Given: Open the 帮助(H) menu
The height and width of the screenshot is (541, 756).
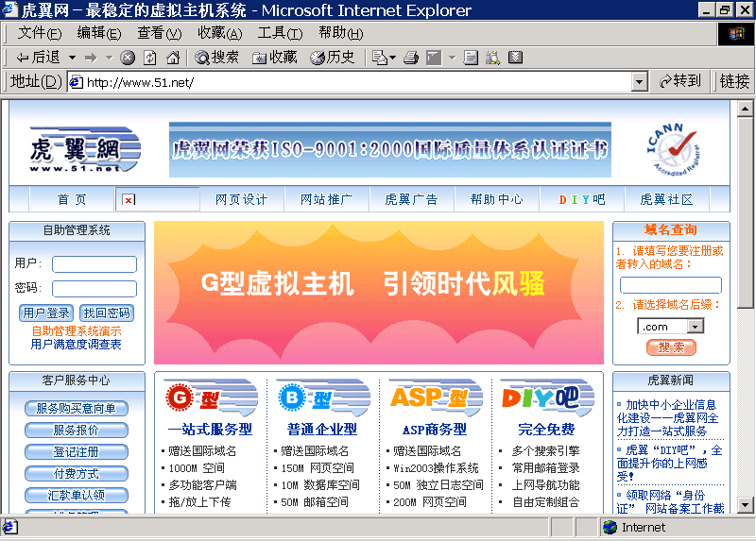Looking at the screenshot, I should [341, 33].
